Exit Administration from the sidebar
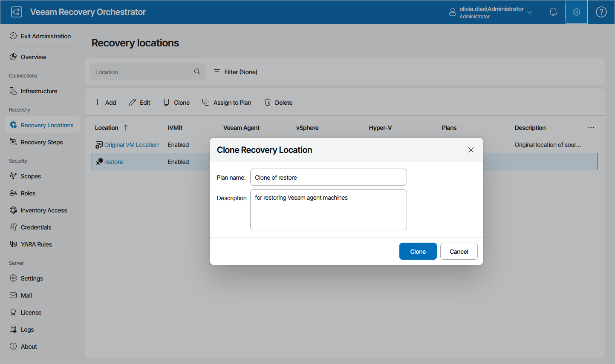 click(x=40, y=36)
